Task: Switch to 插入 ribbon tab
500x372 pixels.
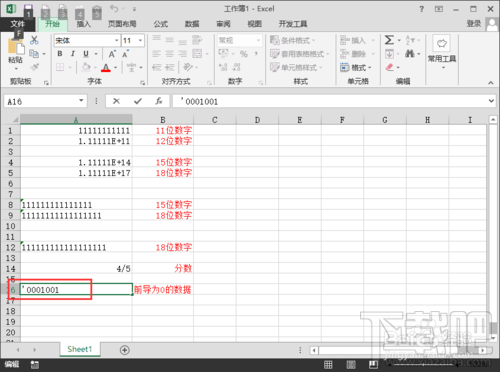Action: 84,24
